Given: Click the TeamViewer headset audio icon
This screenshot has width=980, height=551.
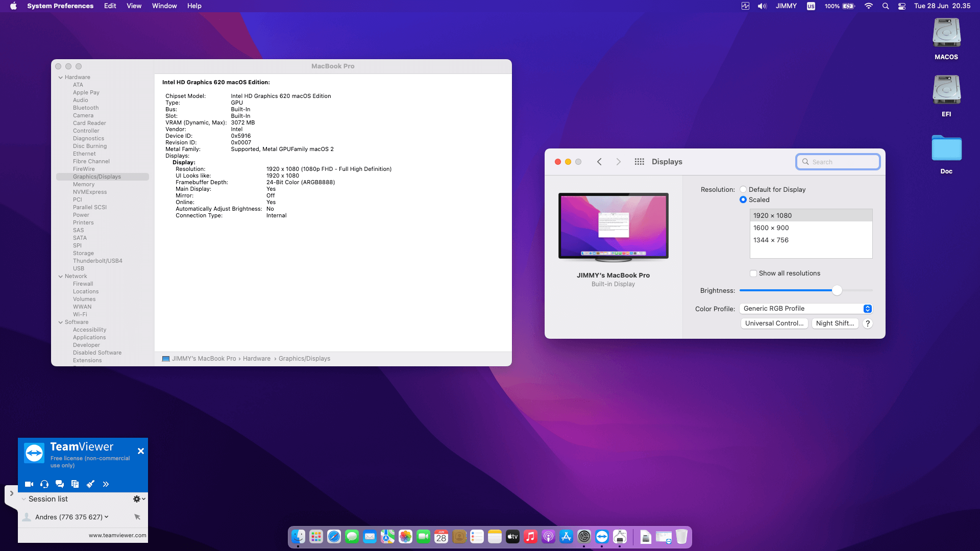Looking at the screenshot, I should coord(44,484).
